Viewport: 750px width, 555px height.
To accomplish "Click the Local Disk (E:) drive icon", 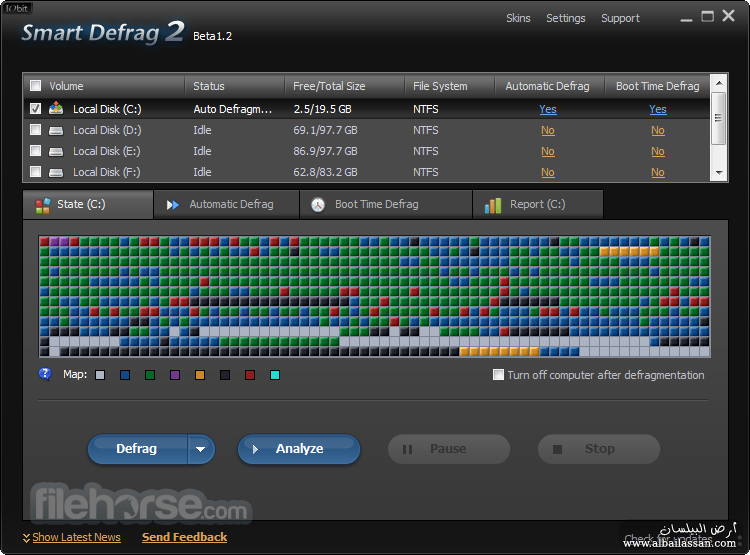I will click(56, 152).
